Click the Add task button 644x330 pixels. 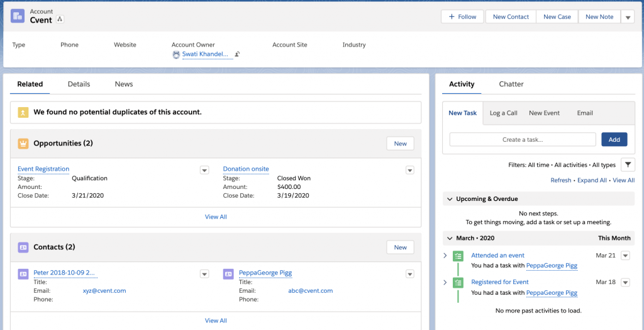[x=614, y=140]
